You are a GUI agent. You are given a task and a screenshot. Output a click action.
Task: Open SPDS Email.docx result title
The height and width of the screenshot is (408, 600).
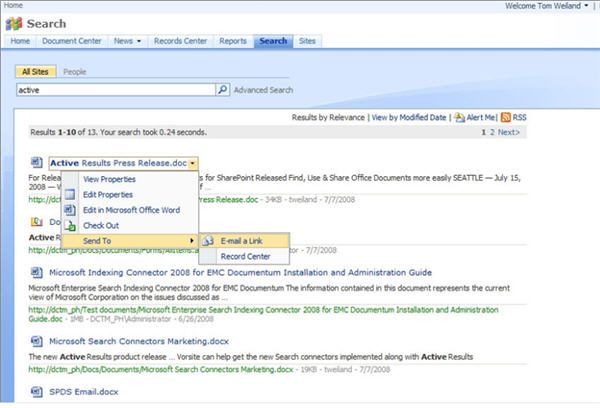tap(84, 392)
